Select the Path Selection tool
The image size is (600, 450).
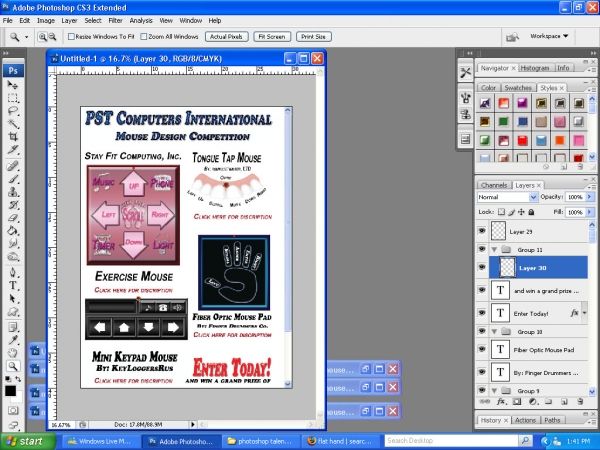pyautogui.click(x=13, y=298)
